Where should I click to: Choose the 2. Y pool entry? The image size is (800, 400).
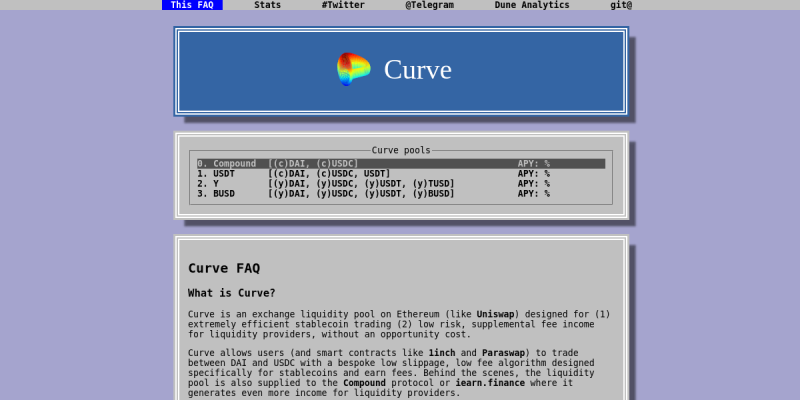(400, 183)
